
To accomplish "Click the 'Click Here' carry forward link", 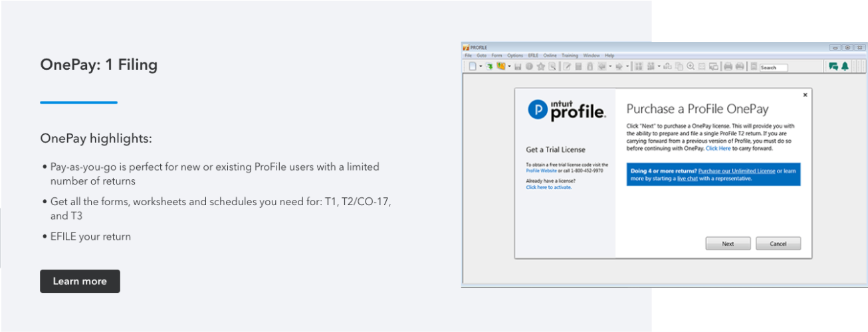I will [x=718, y=149].
